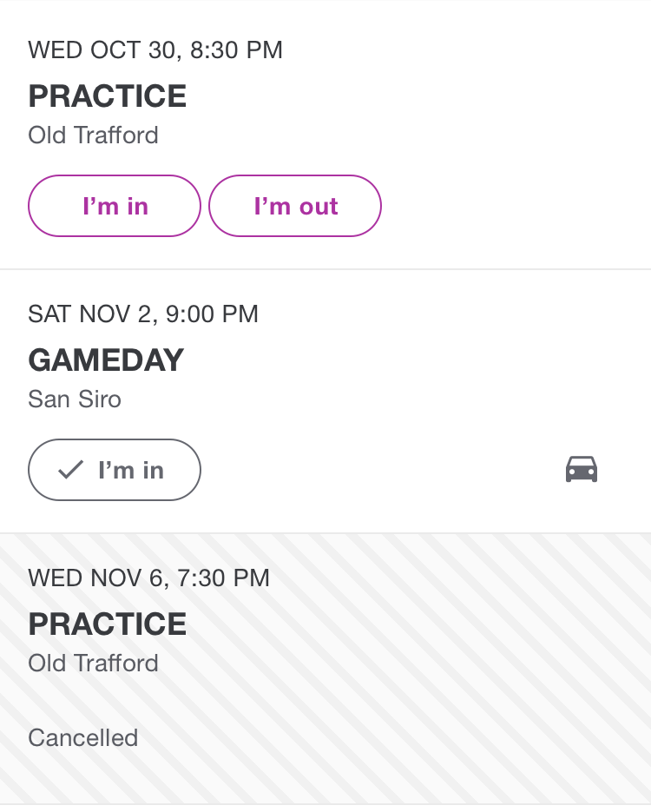Tap "I'm out" for Oct 30 practice
This screenshot has width=651, height=812.
(295, 207)
